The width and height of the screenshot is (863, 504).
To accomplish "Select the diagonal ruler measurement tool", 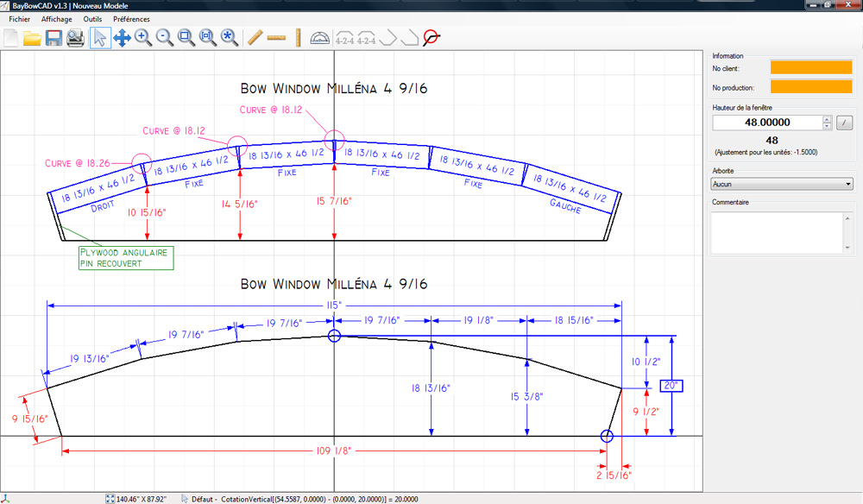I will click(x=255, y=37).
